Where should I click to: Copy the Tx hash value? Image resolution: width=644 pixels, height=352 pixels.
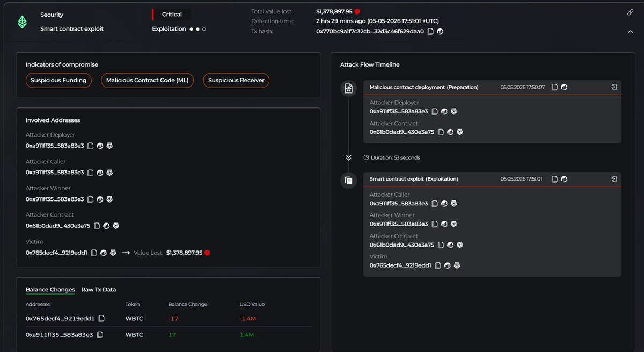[430, 31]
